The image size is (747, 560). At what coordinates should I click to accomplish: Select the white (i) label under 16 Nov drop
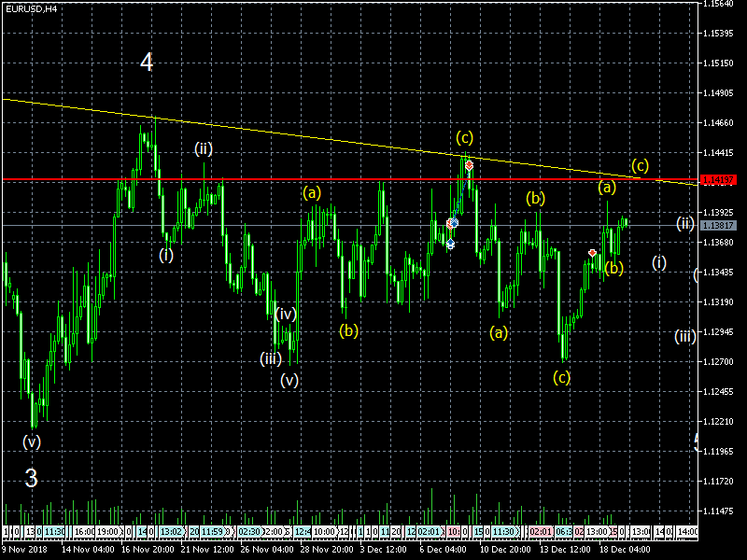point(166,255)
